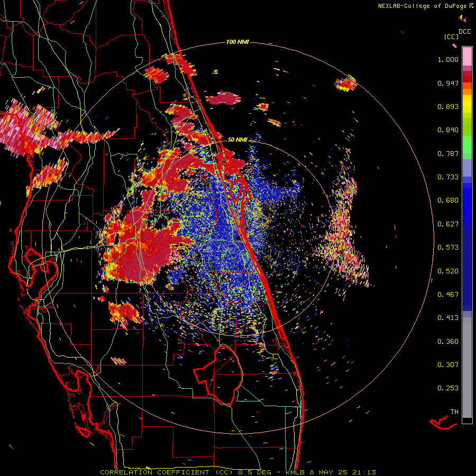The width and height of the screenshot is (476, 476).
Task: Select the 0.893 scale value
Action: tap(448, 106)
